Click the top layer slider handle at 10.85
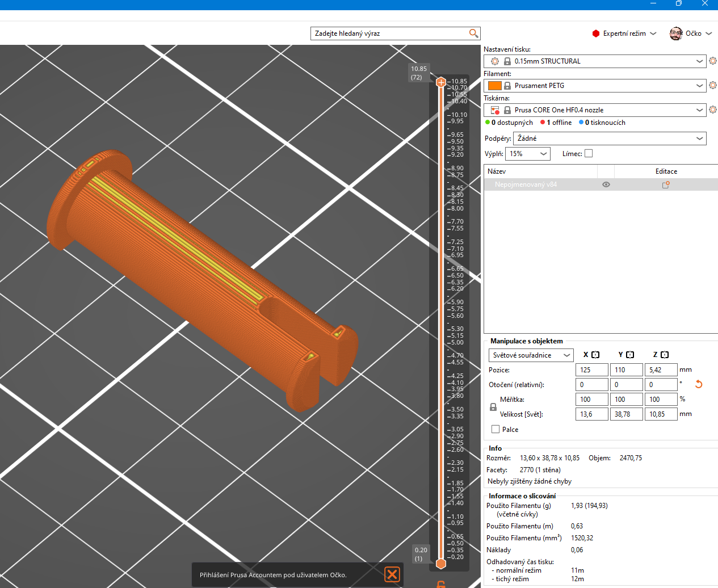The height and width of the screenshot is (588, 718). (441, 82)
